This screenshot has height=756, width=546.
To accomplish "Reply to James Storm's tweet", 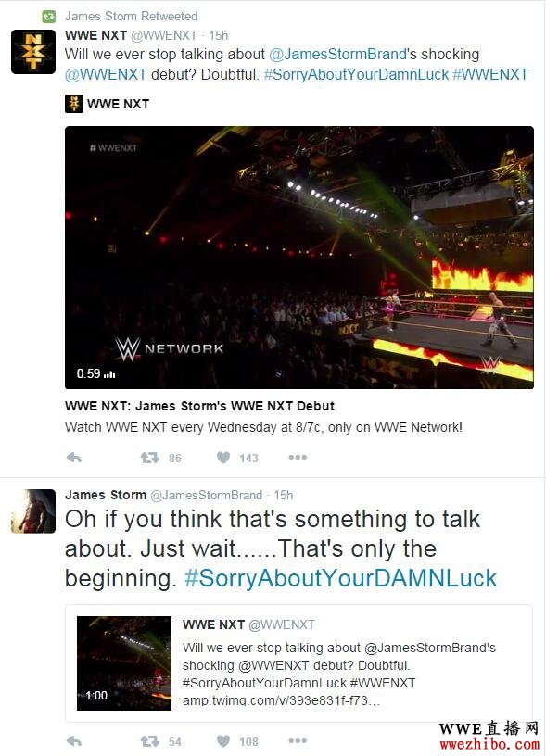I will pos(74,741).
